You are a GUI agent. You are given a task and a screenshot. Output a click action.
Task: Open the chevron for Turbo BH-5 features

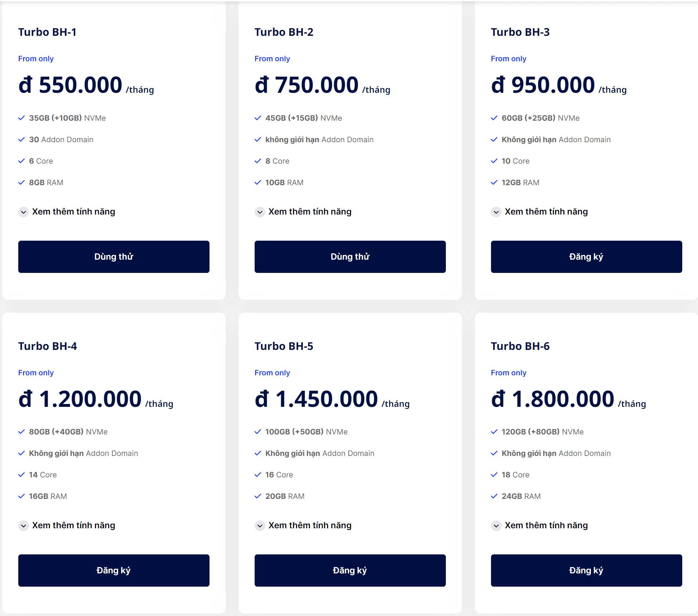260,526
